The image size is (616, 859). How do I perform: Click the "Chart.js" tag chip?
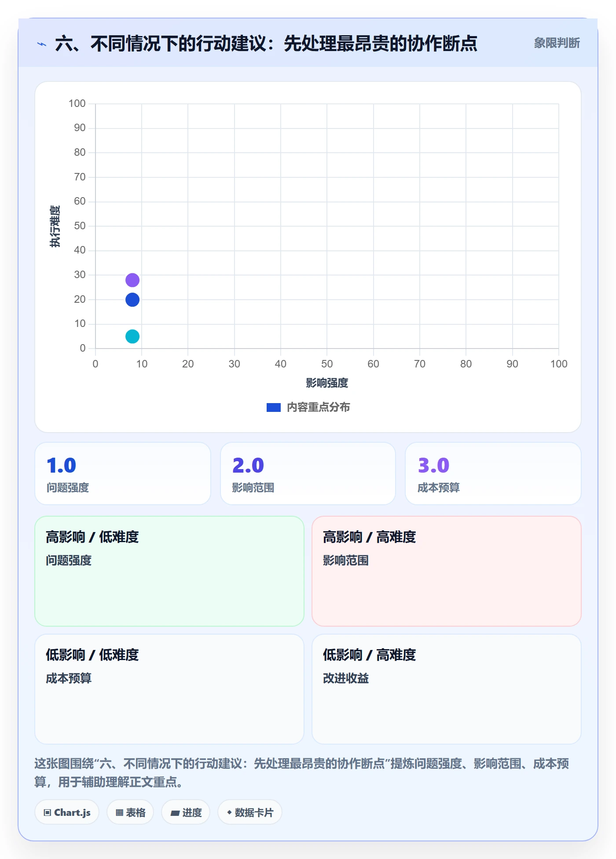(67, 812)
